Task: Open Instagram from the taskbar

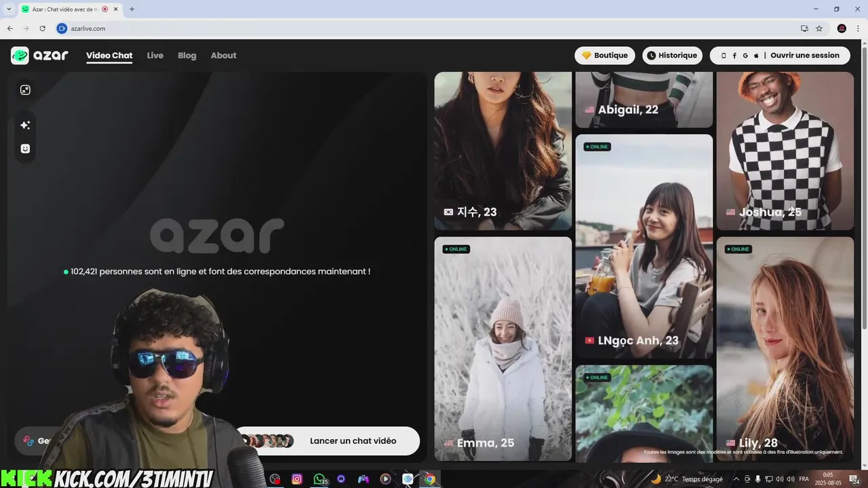Action: coord(297,479)
